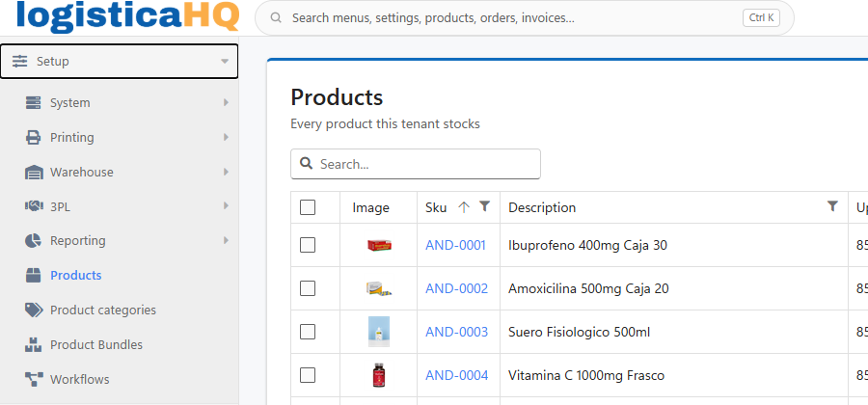Expand the System submenu arrow

pos(226,102)
